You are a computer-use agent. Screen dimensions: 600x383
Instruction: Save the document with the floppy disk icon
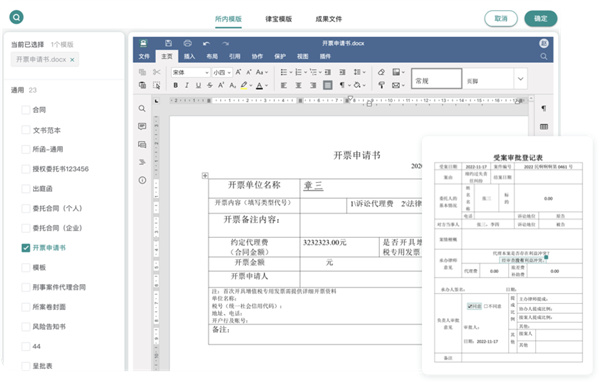pyautogui.click(x=168, y=43)
